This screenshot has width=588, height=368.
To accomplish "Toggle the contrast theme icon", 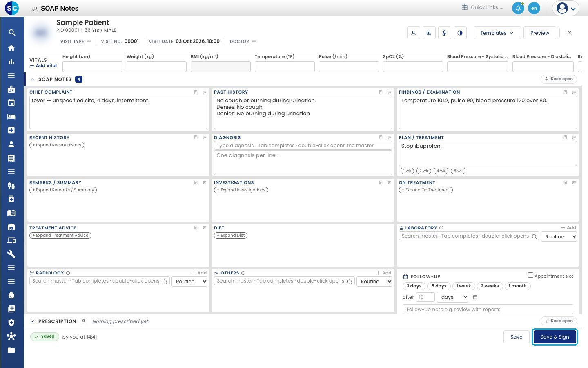I will [460, 33].
